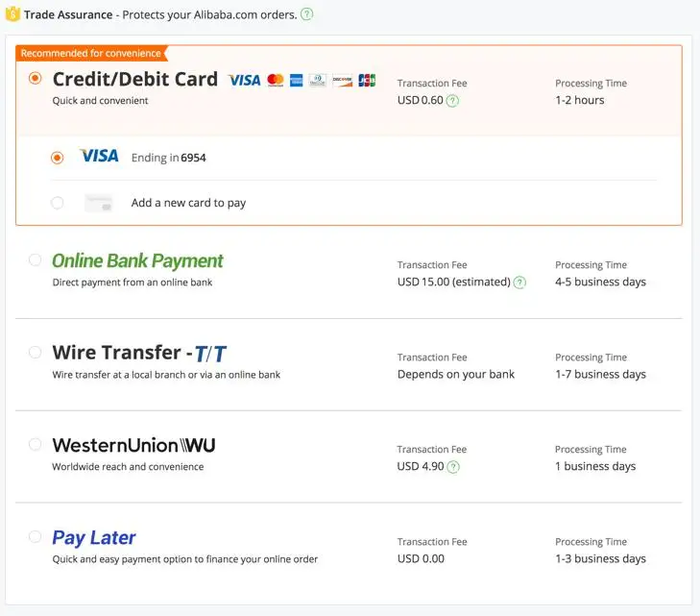Click the help icon beside Trade Assurance text
The width and height of the screenshot is (700, 616).
point(306,14)
